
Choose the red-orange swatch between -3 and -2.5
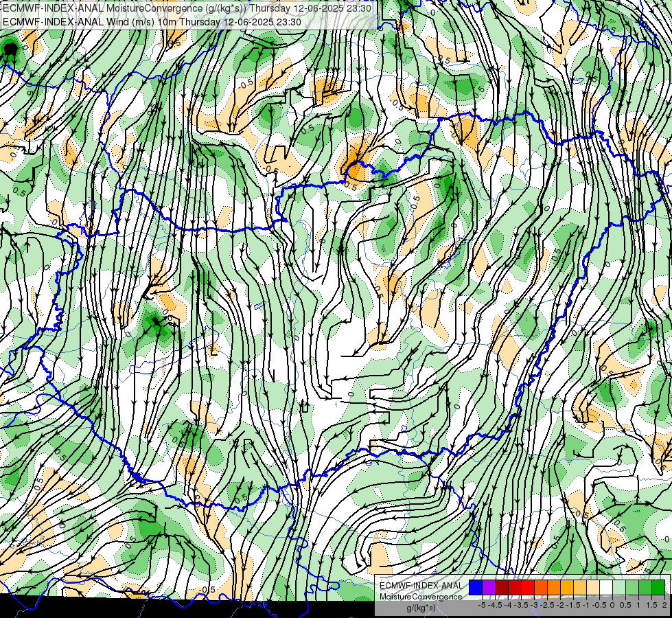click(x=541, y=587)
